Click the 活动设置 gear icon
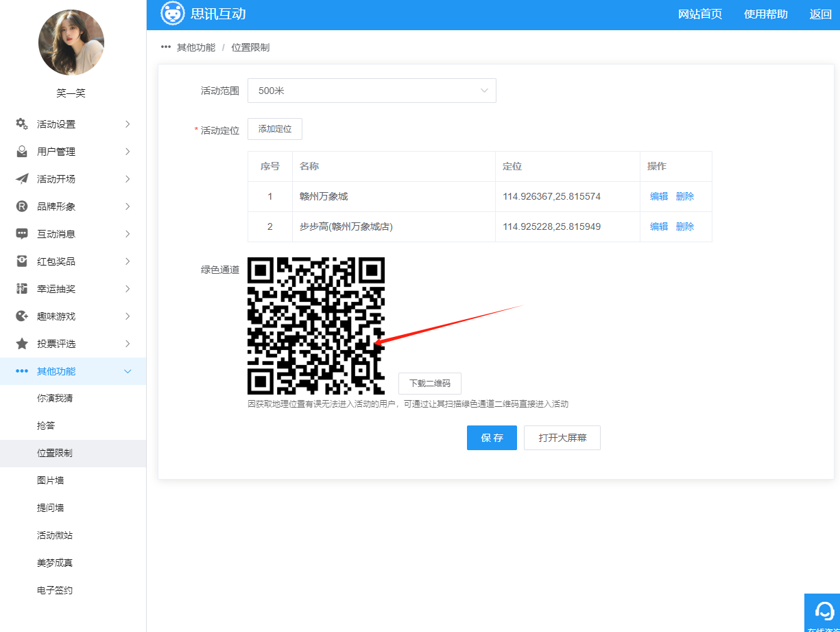Viewport: 840px width, 632px height. 21,124
